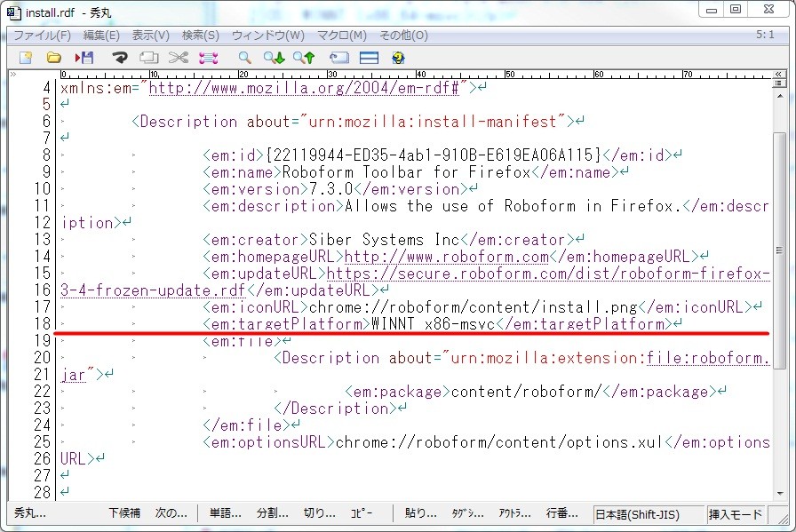Click the 行番... function key button
This screenshot has width=796, height=532.
pos(562,513)
